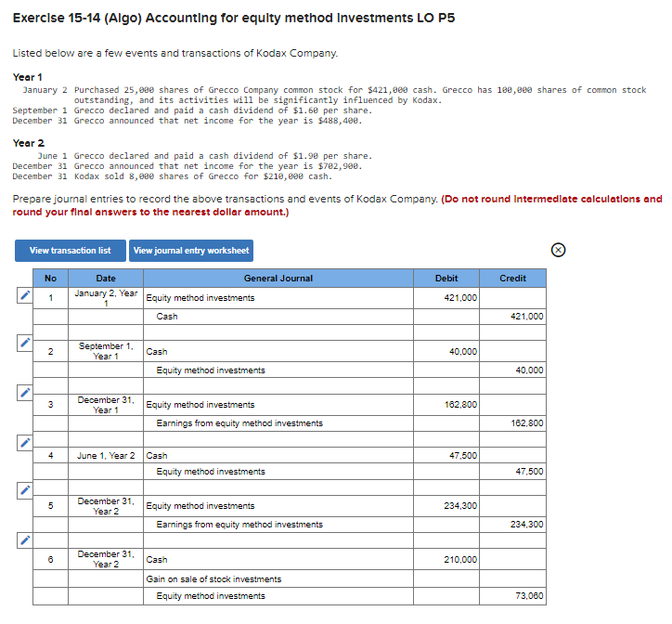Click credit amount 73,060
672x624 pixels.
512,596
